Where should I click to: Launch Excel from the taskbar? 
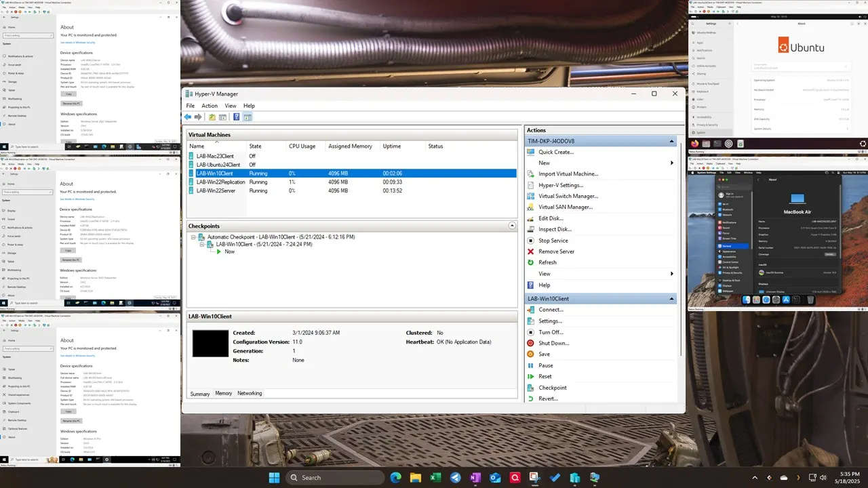(x=435, y=477)
